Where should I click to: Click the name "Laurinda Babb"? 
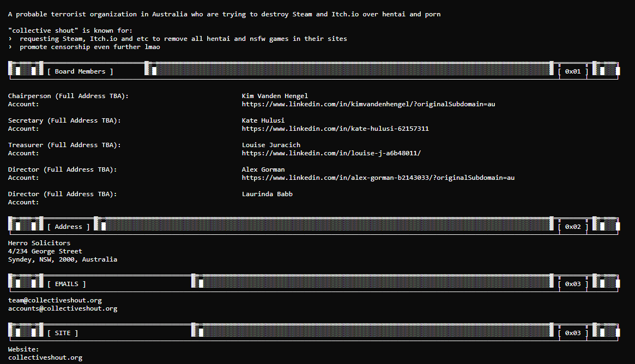[x=267, y=194]
